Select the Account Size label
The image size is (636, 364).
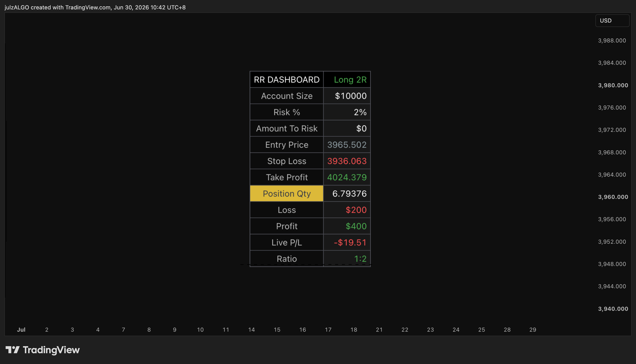click(x=287, y=96)
